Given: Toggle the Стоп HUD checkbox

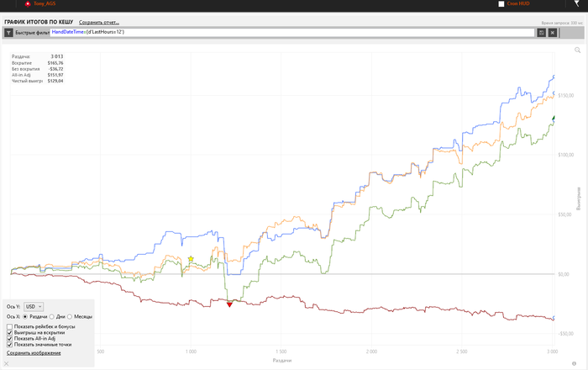Looking at the screenshot, I should 501,3.
